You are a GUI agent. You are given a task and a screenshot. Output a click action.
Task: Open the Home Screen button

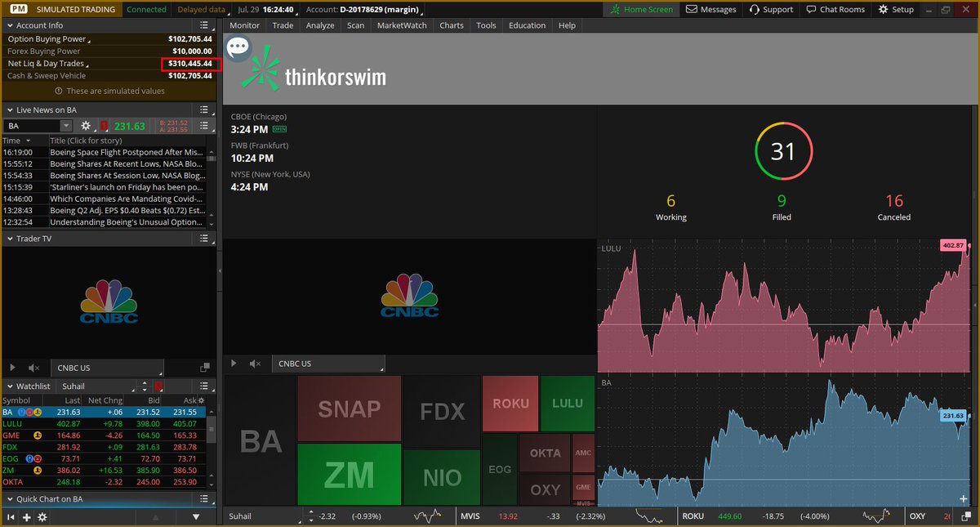click(x=641, y=9)
